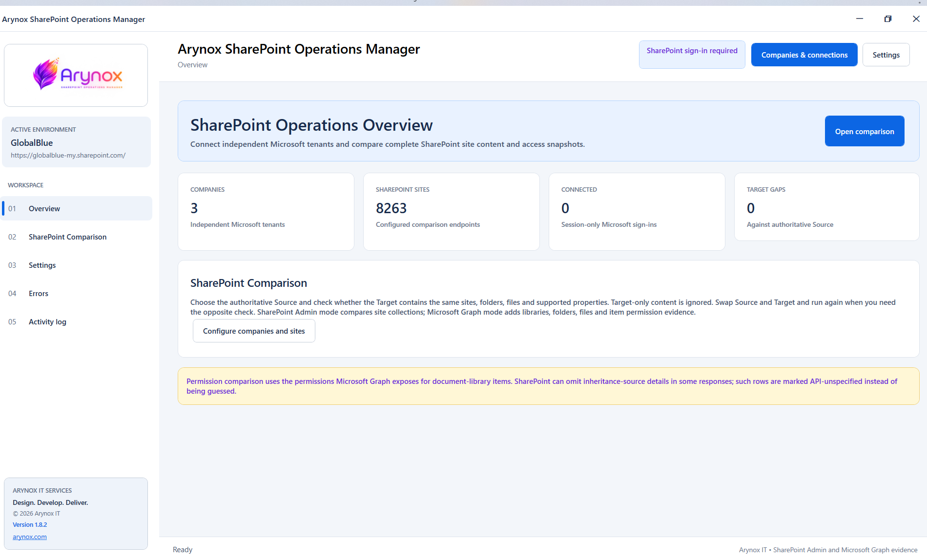This screenshot has height=560, width=927.
Task: Click the SharePoint Comparison section heading
Action: tap(248, 283)
